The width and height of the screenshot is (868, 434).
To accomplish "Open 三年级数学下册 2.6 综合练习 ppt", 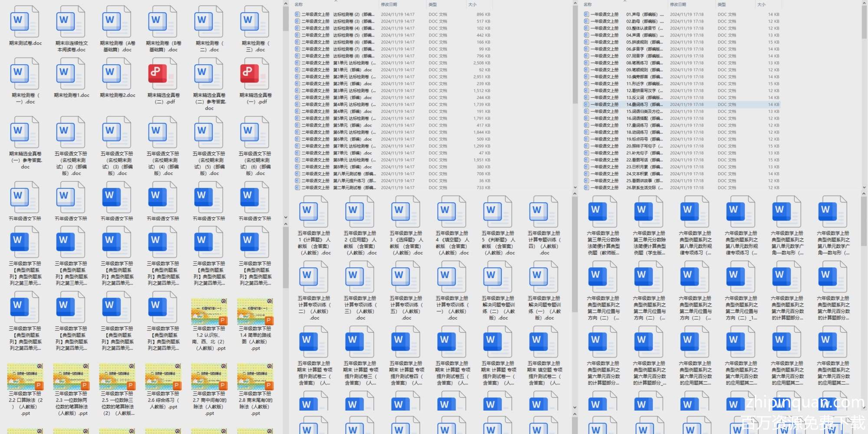I will tap(163, 377).
